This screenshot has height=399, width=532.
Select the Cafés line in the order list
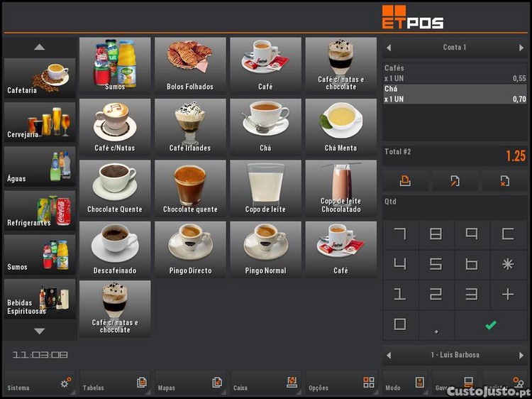[x=455, y=73]
